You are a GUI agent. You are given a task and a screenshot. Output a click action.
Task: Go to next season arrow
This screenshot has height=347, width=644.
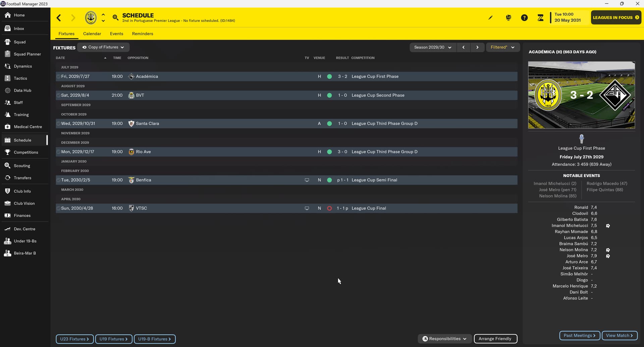(x=477, y=47)
